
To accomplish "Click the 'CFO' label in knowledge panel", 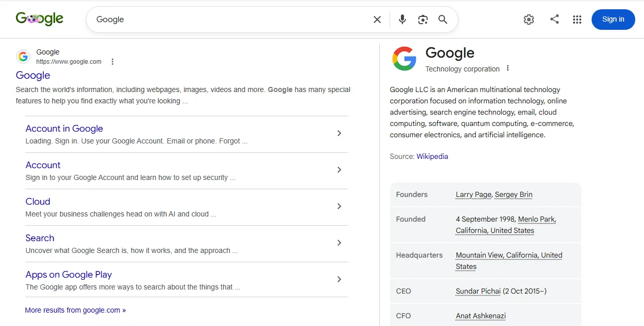I will [x=403, y=316].
